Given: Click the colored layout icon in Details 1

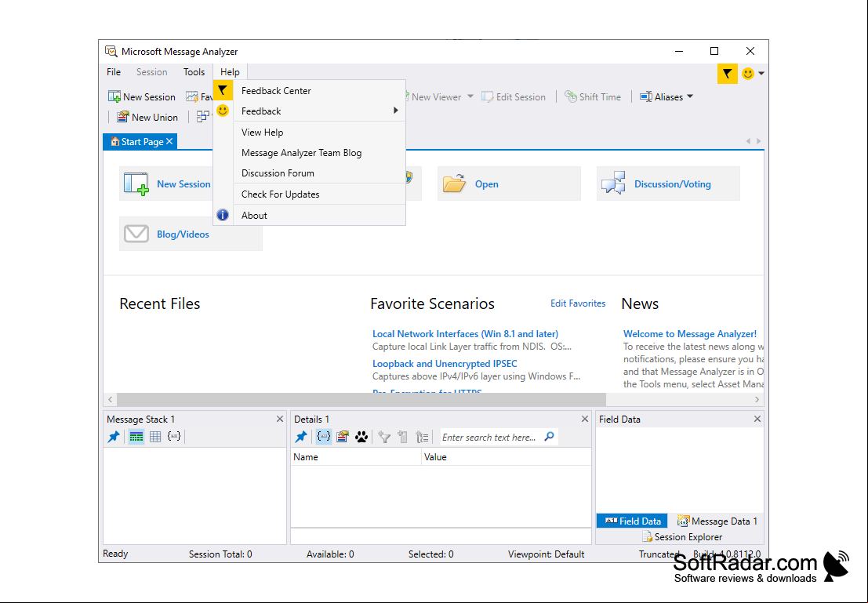Looking at the screenshot, I should 343,437.
